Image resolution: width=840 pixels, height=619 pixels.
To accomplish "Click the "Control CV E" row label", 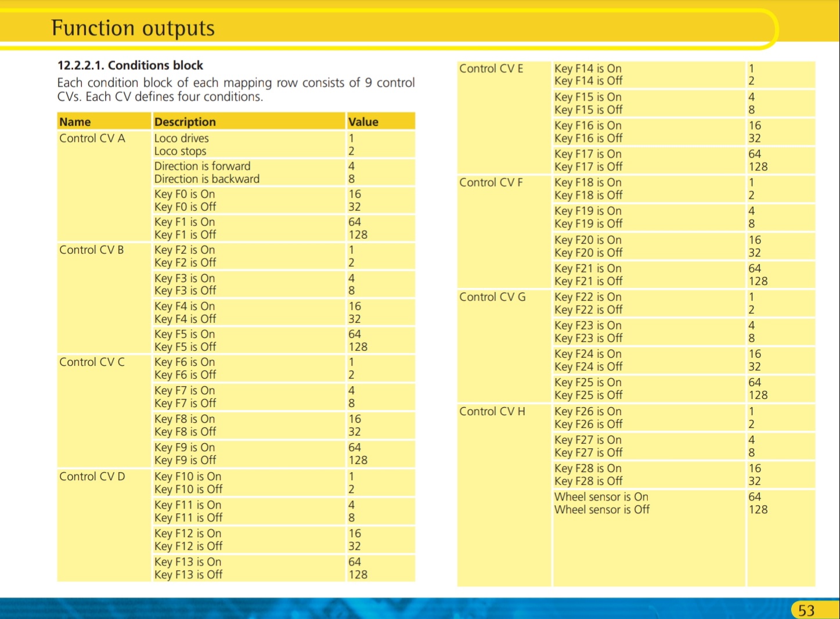I will pyautogui.click(x=491, y=69).
